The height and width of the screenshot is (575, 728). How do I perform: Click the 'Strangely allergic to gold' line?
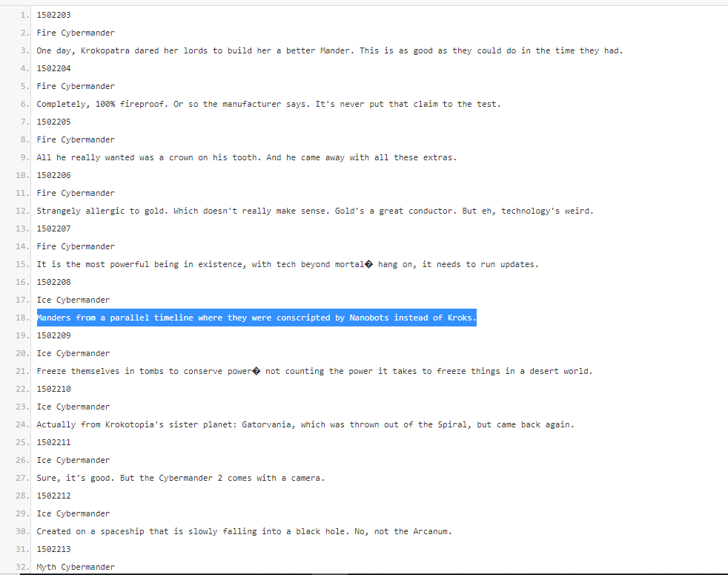(315, 211)
